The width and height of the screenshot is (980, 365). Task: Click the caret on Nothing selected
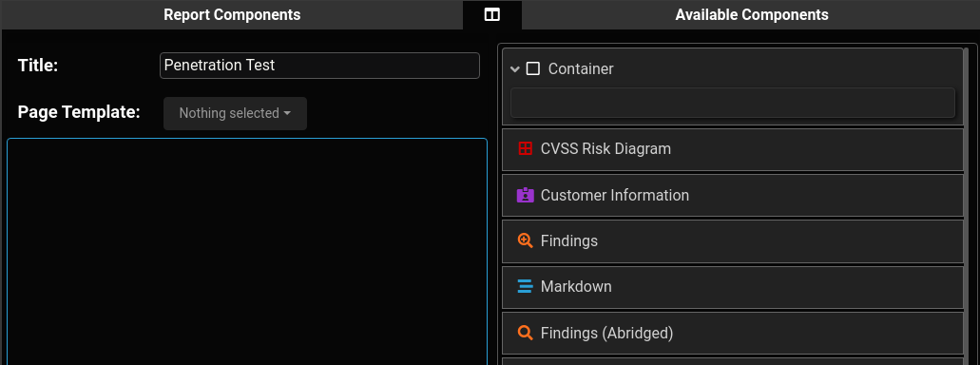(x=287, y=113)
